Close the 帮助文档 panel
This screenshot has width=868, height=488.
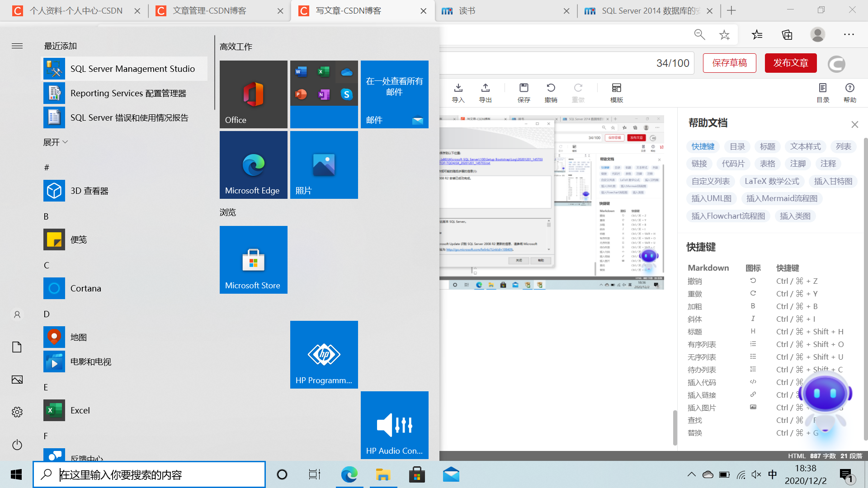(854, 124)
